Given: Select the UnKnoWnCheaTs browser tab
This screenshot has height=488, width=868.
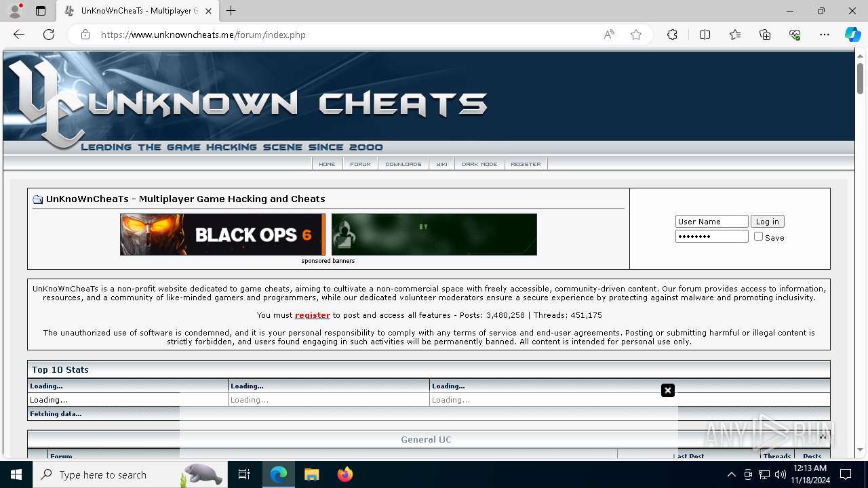Looking at the screenshot, I should 138,11.
